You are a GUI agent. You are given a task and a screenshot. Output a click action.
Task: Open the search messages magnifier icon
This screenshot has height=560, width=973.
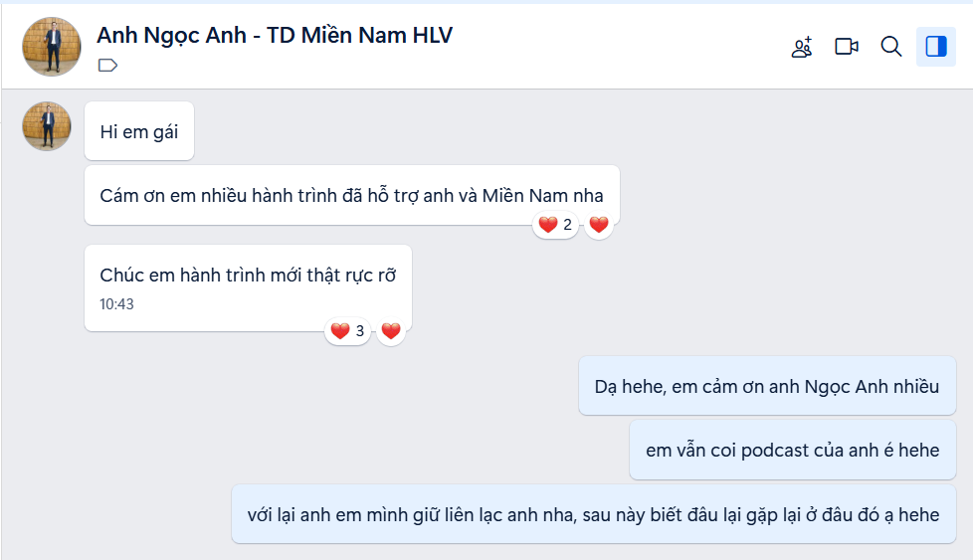point(891,47)
